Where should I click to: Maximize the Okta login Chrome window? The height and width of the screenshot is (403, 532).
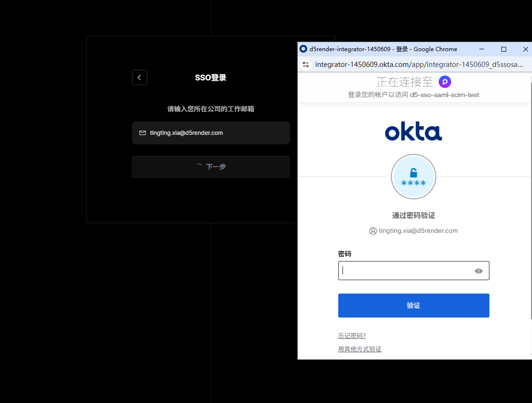pos(504,49)
